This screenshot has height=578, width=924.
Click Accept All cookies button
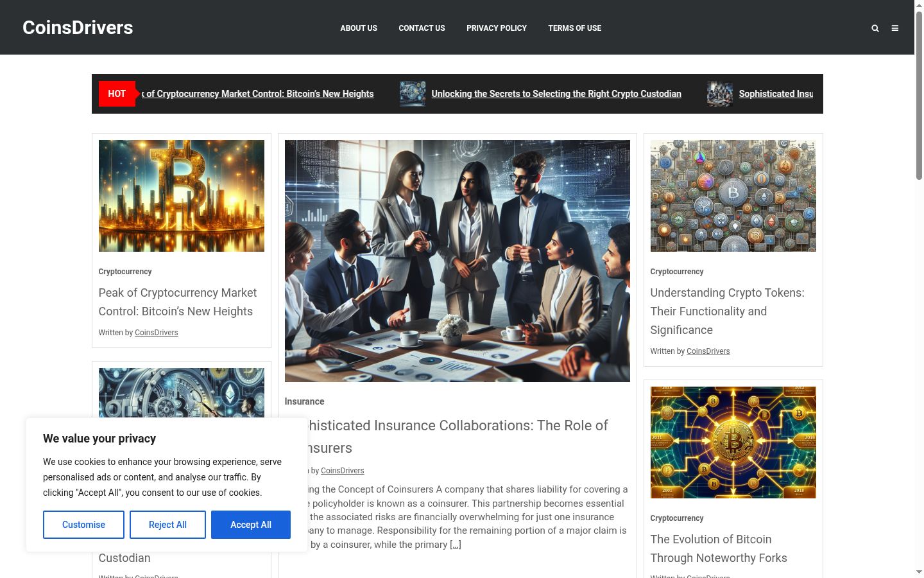click(251, 525)
